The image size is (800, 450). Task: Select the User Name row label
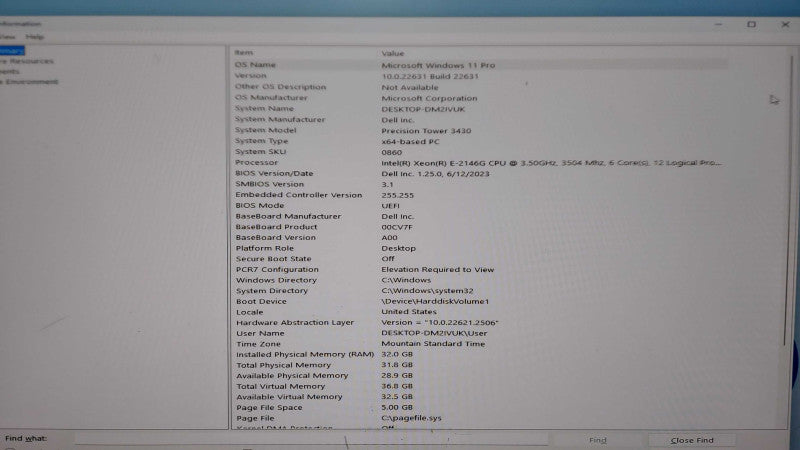tap(260, 333)
